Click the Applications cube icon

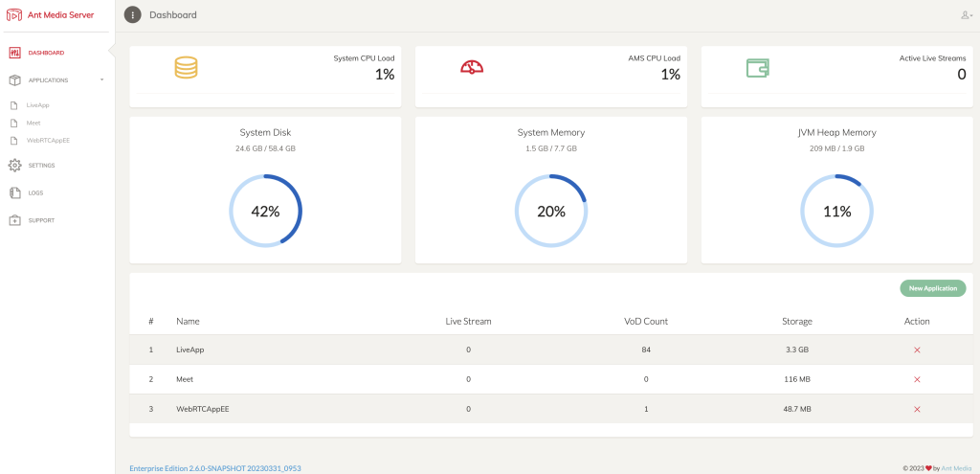[15, 80]
